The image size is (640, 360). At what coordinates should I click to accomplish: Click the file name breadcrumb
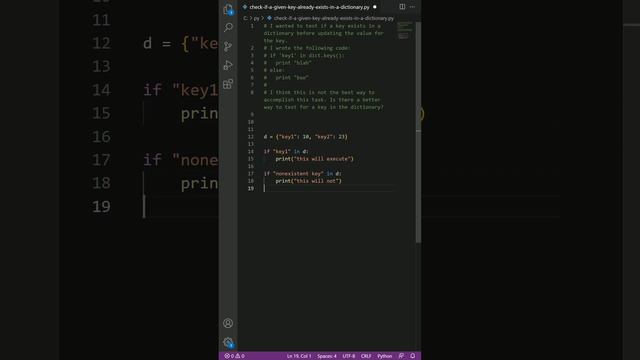[x=333, y=18]
